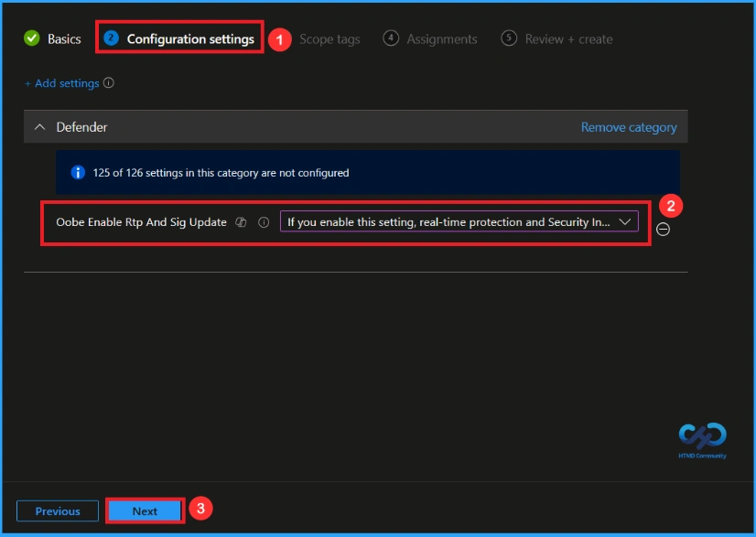Click the Previous button
This screenshot has height=537, width=756.
(57, 510)
